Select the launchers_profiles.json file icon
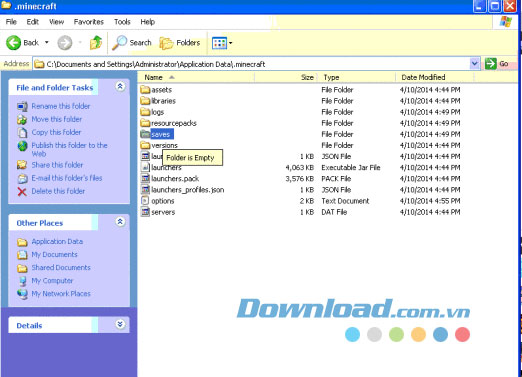This screenshot has height=377, width=522. pyautogui.click(x=145, y=189)
